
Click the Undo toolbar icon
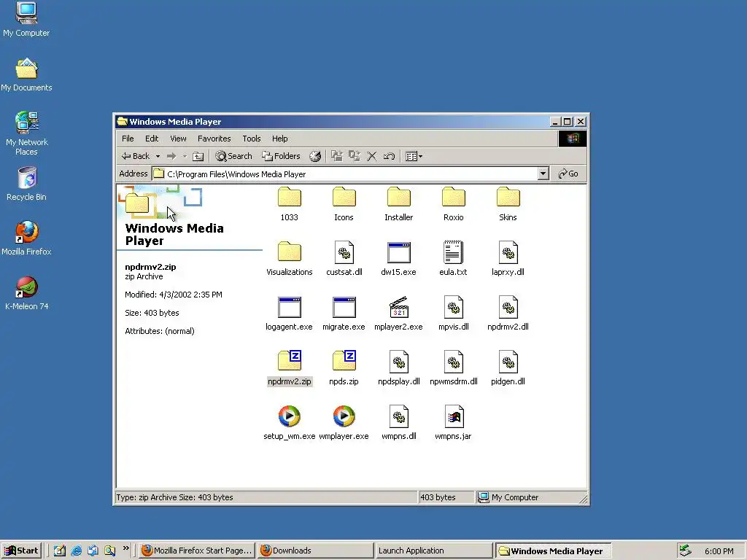pos(390,156)
